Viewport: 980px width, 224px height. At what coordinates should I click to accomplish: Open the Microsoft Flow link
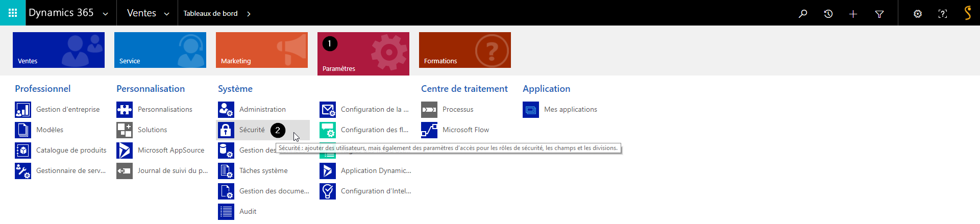tap(465, 130)
